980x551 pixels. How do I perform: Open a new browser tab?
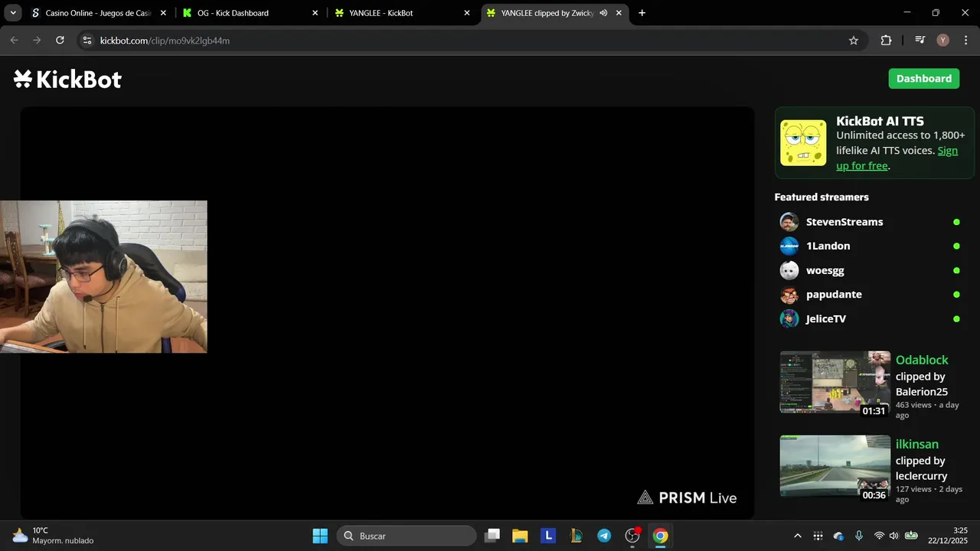pos(642,13)
